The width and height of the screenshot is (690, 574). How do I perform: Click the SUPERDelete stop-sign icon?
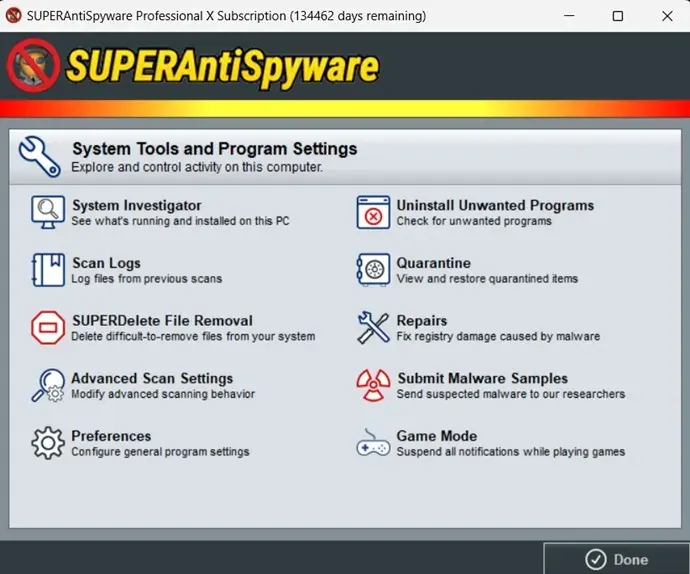(48, 327)
